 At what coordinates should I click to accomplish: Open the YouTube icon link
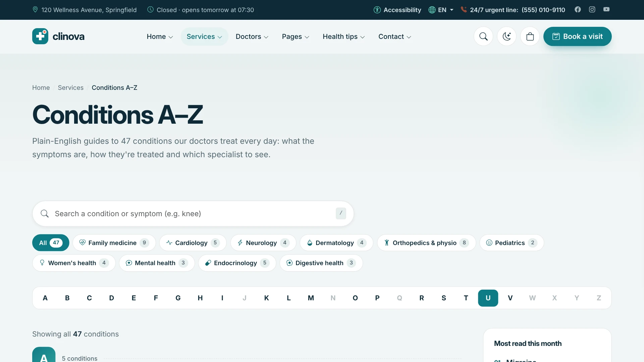[606, 9]
